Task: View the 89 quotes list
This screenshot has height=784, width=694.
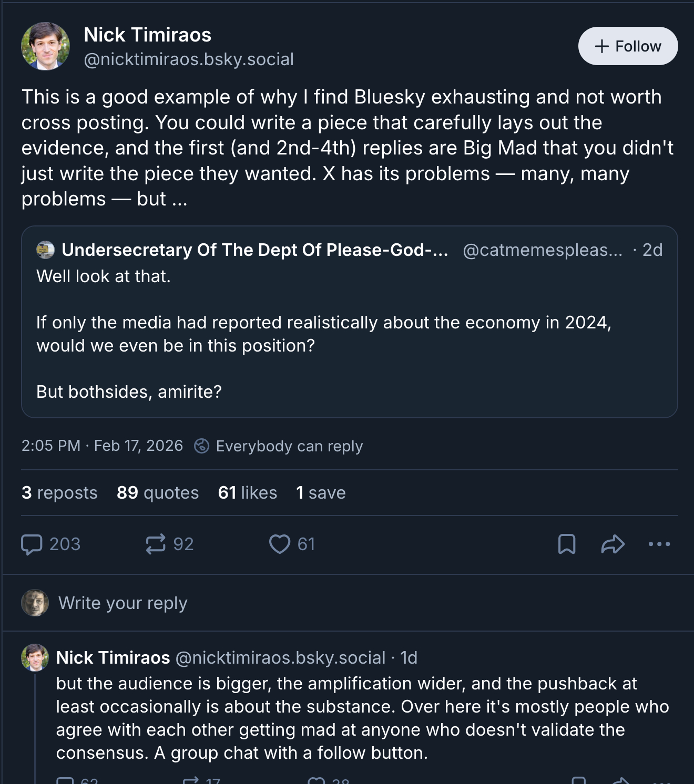Action: coord(158,492)
